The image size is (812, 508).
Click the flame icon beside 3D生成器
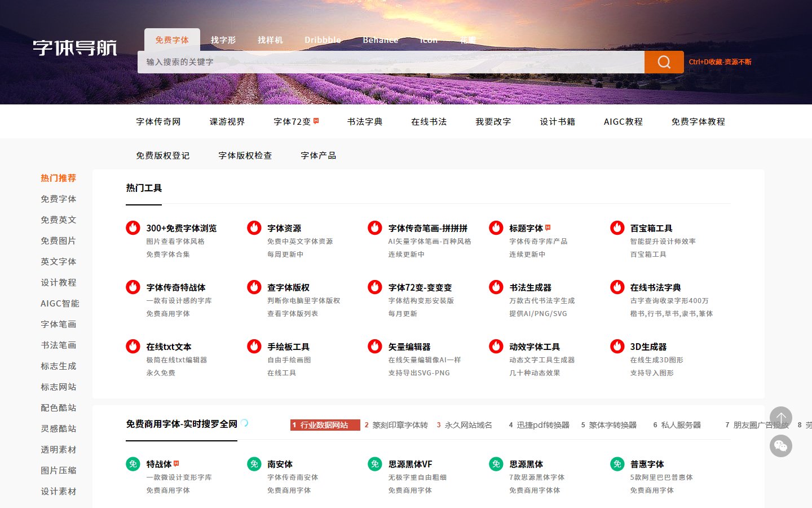coord(617,347)
